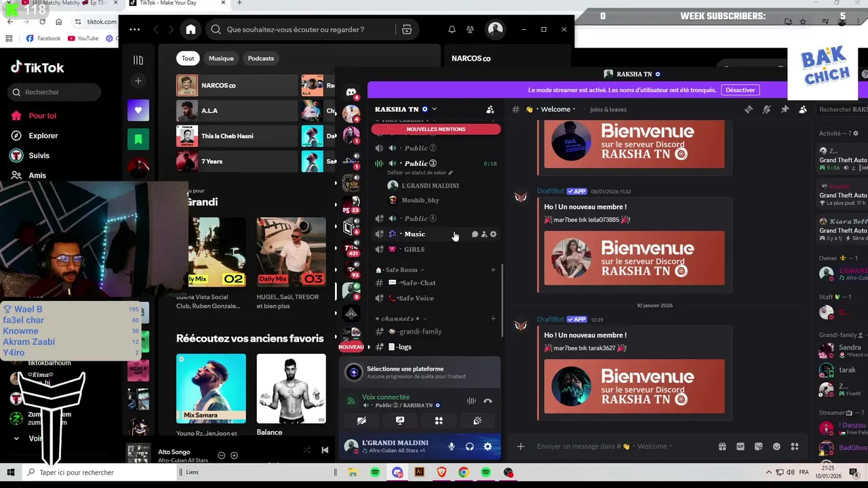Image resolution: width=868 pixels, height=488 pixels.
Task: Open the green bookmark episodes tile in Spotify
Action: 138,139
